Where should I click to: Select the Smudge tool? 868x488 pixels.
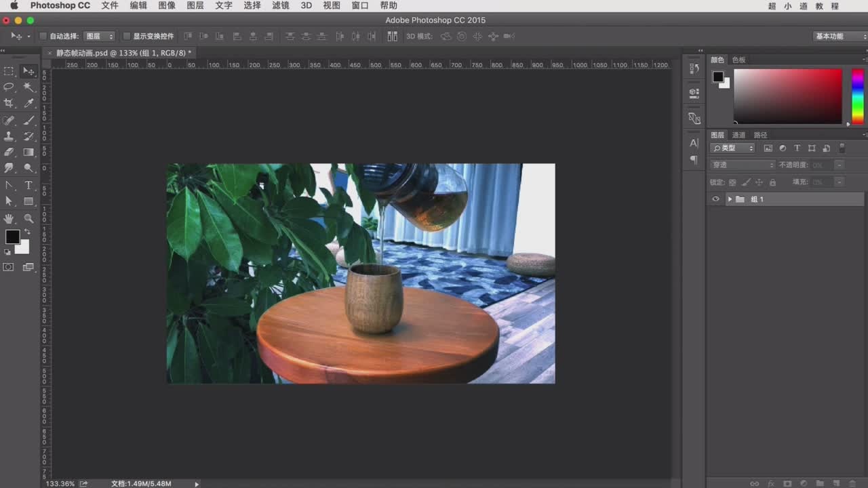pos(9,168)
